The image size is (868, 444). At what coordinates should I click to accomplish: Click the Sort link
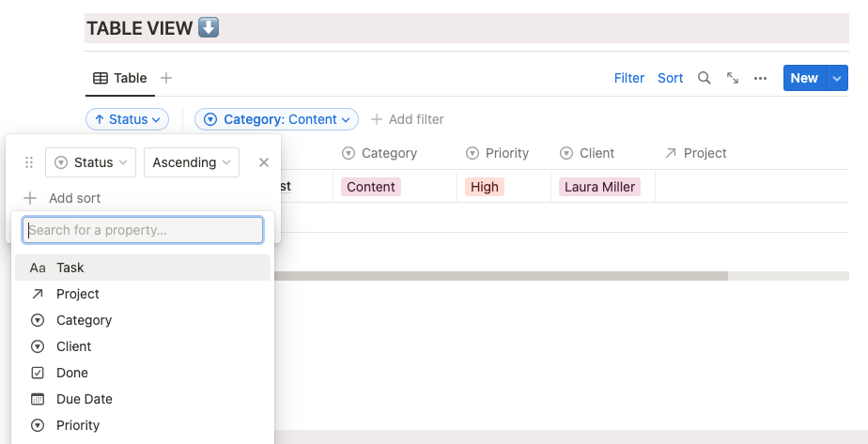pyautogui.click(x=671, y=78)
